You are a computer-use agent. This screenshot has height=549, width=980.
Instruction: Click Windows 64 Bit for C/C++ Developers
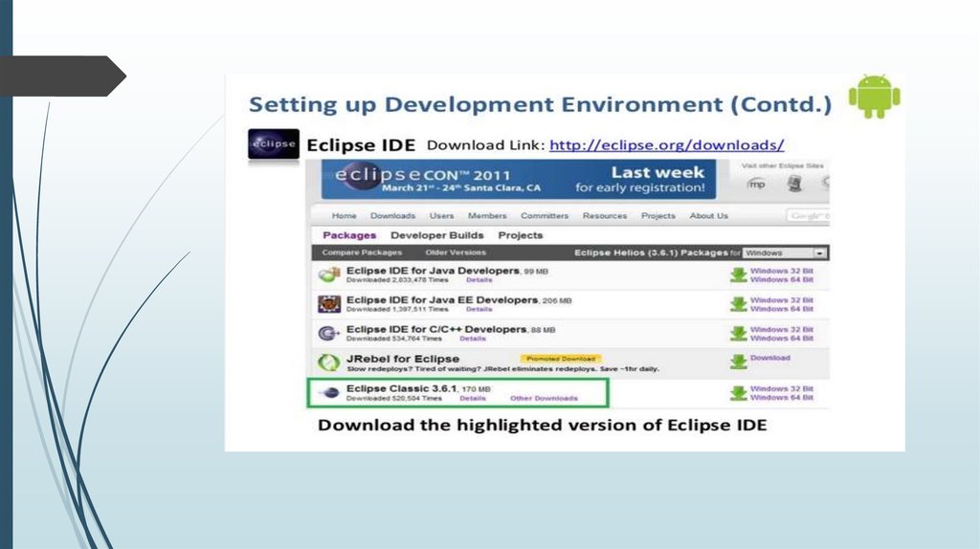pos(781,338)
